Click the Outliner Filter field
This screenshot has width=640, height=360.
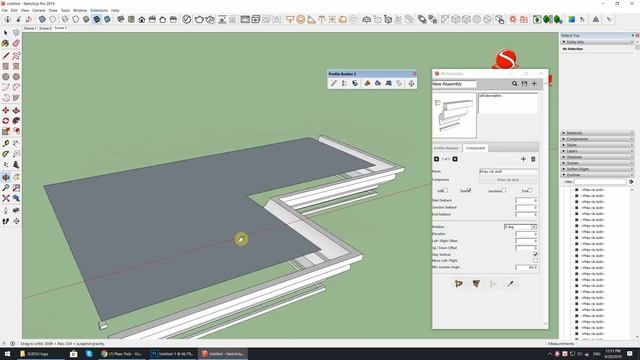600,182
